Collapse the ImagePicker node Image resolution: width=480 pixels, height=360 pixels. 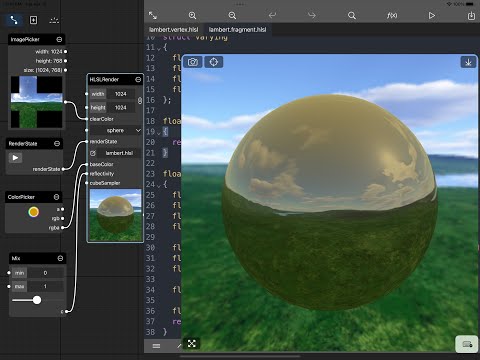(x=59, y=39)
